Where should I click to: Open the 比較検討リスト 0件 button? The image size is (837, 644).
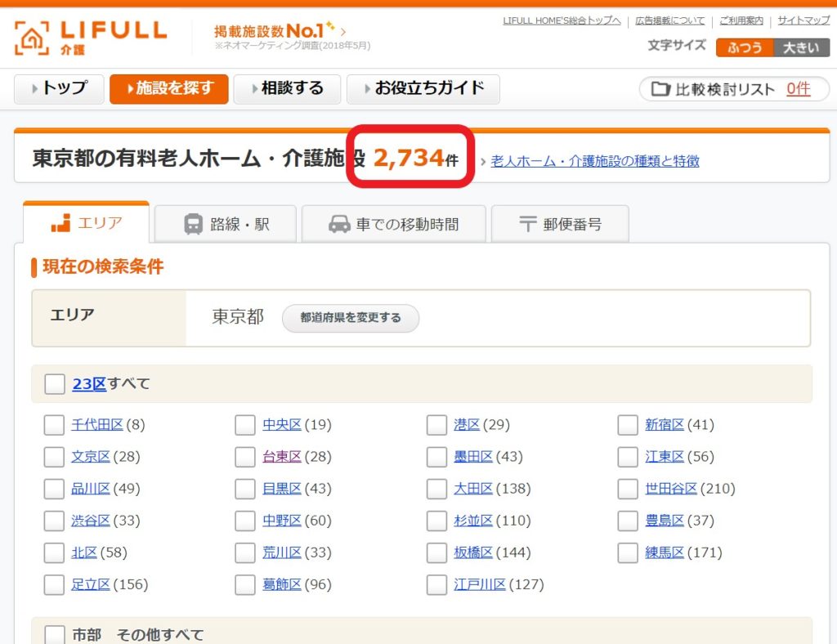(734, 88)
